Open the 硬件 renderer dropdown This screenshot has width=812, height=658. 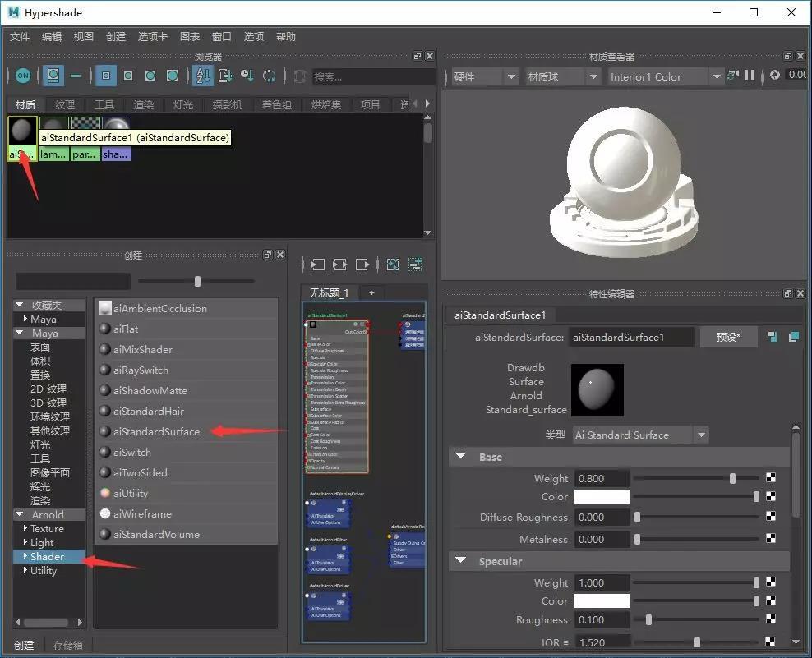coord(486,76)
